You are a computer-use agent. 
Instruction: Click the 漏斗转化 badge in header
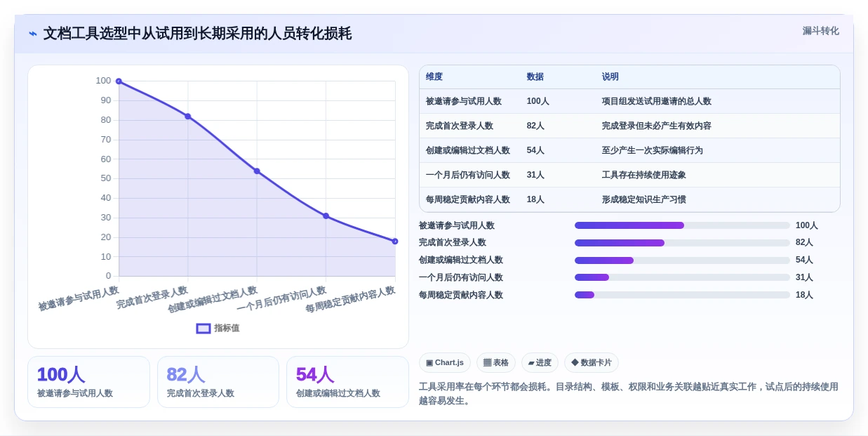click(820, 31)
